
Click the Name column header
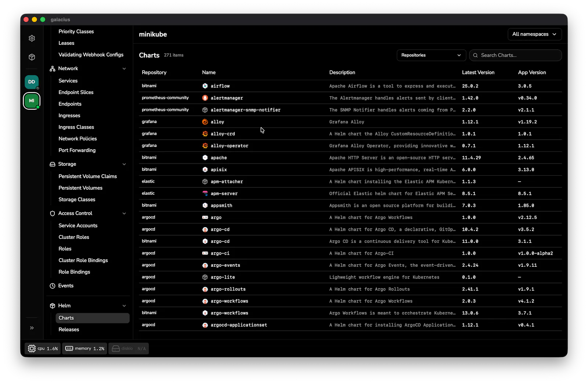tap(209, 72)
